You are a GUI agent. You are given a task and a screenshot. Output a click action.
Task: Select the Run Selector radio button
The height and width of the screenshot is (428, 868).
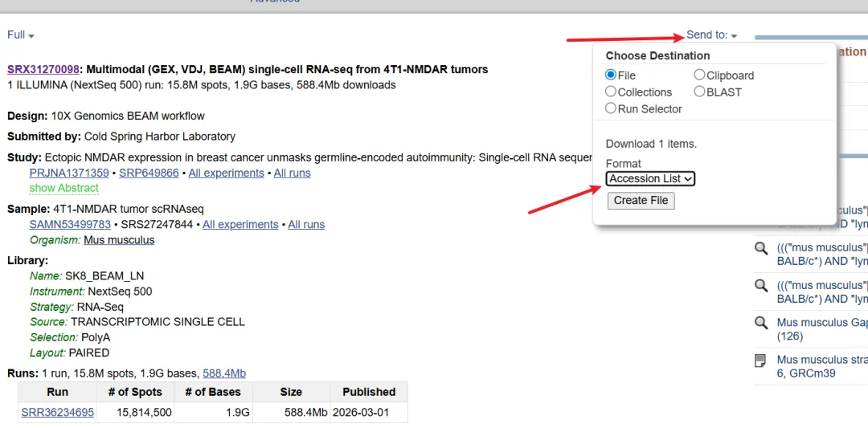tap(611, 108)
